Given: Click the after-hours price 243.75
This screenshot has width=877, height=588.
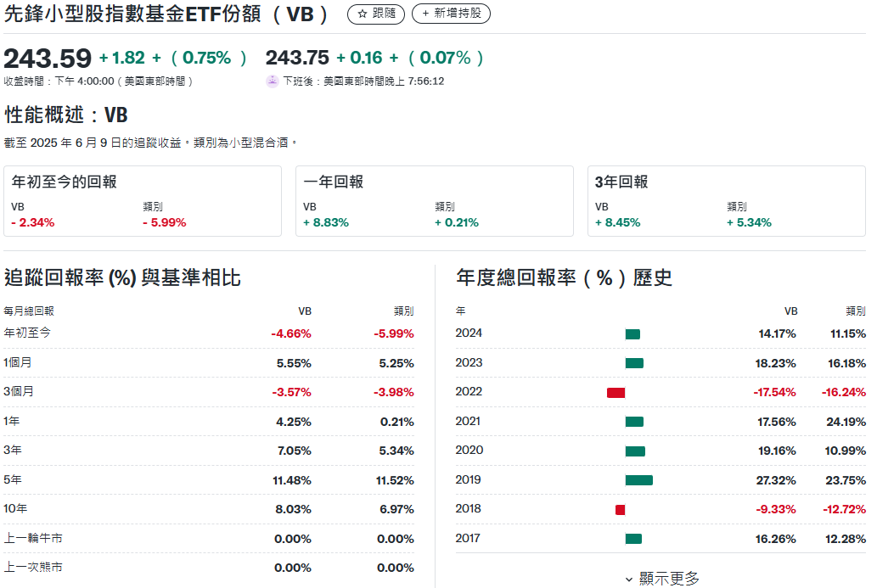Looking at the screenshot, I should (x=297, y=58).
